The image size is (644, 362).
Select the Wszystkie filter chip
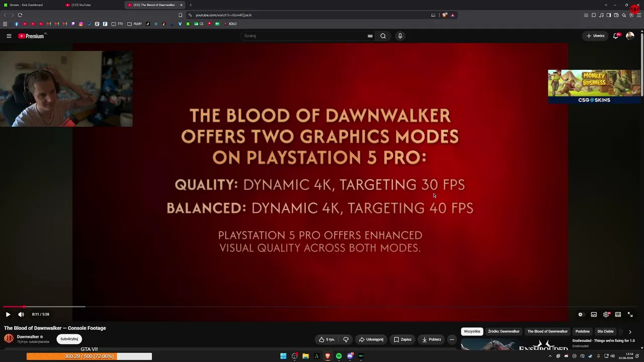(472, 331)
